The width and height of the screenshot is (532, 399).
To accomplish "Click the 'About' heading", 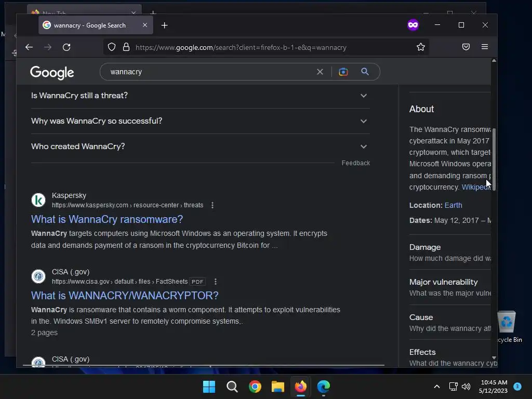I will [x=421, y=109].
